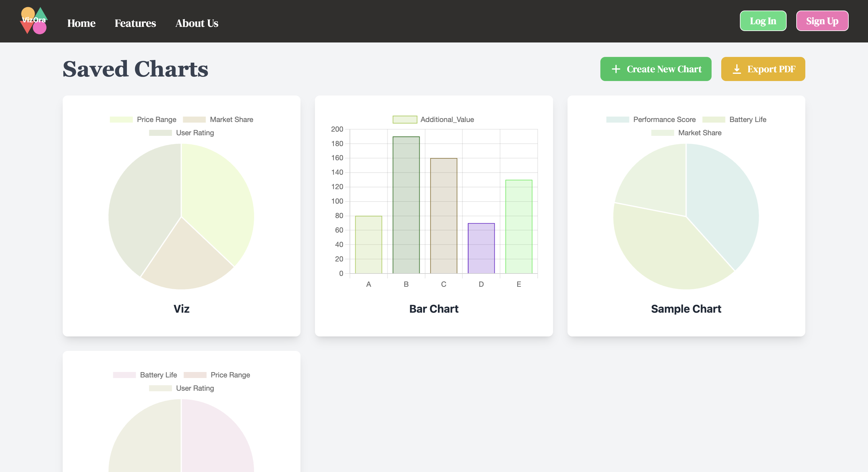Click the Export PDF button

763,69
